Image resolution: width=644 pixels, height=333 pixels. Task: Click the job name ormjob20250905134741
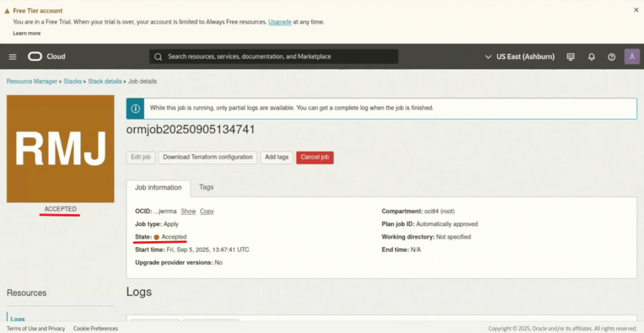(x=191, y=130)
